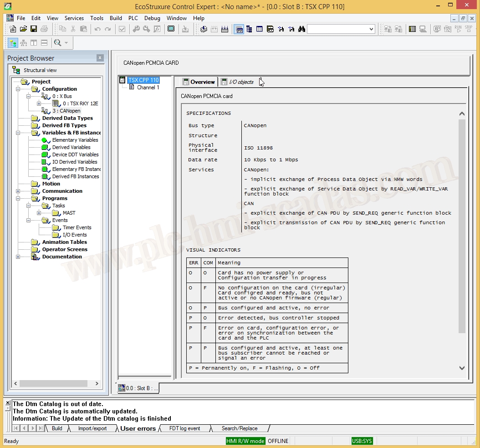Click the binoculars search icon
The height and width of the screenshot is (448, 480).
click(301, 29)
